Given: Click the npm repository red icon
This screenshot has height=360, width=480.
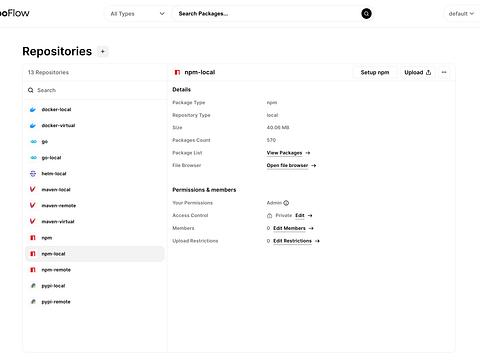Looking at the screenshot, I should point(33,238).
